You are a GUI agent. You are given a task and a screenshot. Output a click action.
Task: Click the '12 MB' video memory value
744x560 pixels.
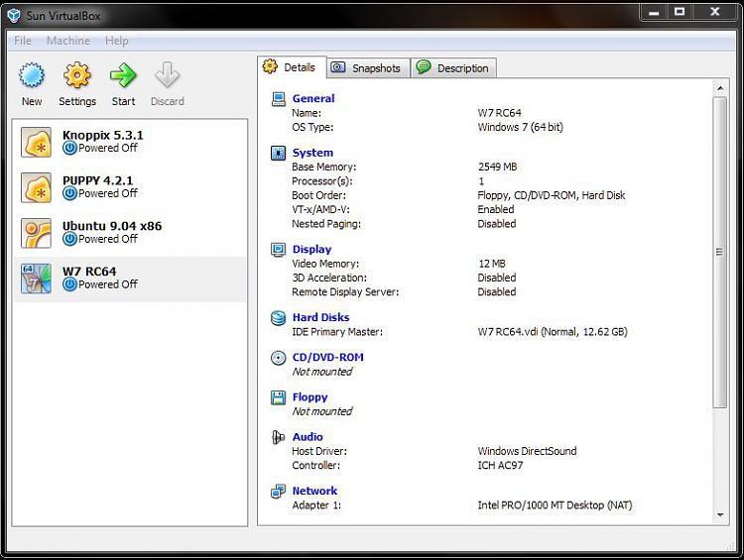(x=492, y=264)
